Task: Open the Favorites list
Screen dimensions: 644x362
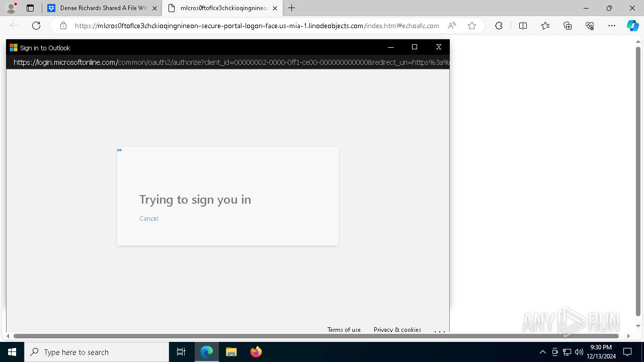Action: click(545, 26)
